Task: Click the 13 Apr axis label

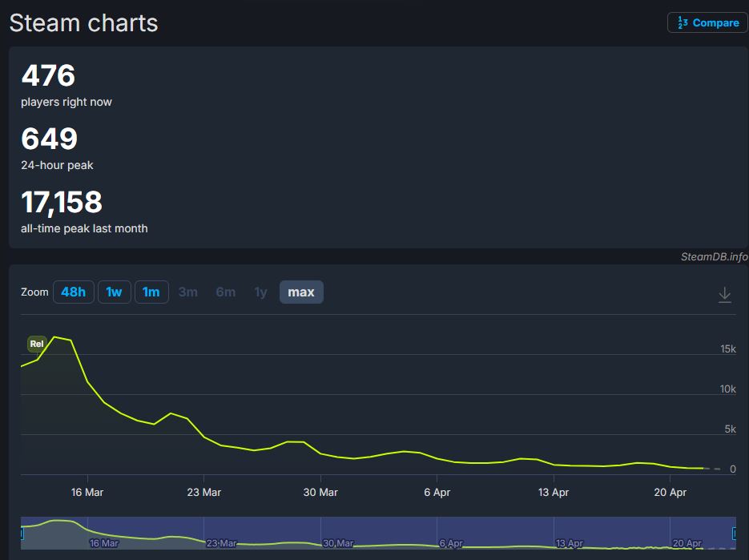Action: coord(554,492)
